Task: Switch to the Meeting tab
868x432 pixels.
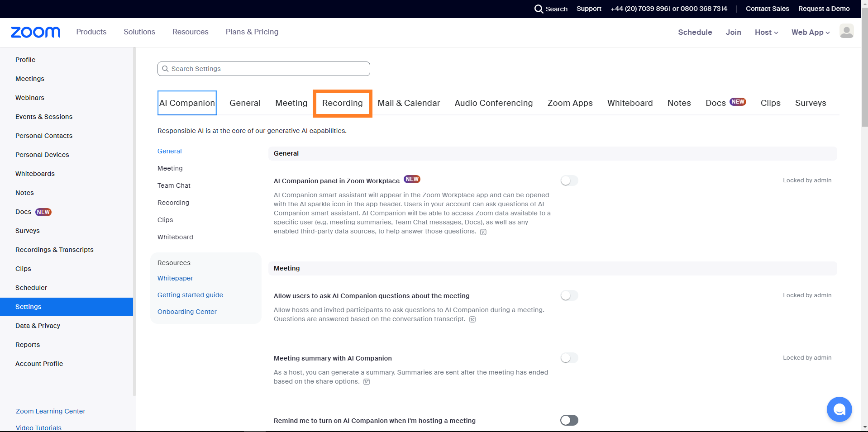Action: (x=291, y=103)
